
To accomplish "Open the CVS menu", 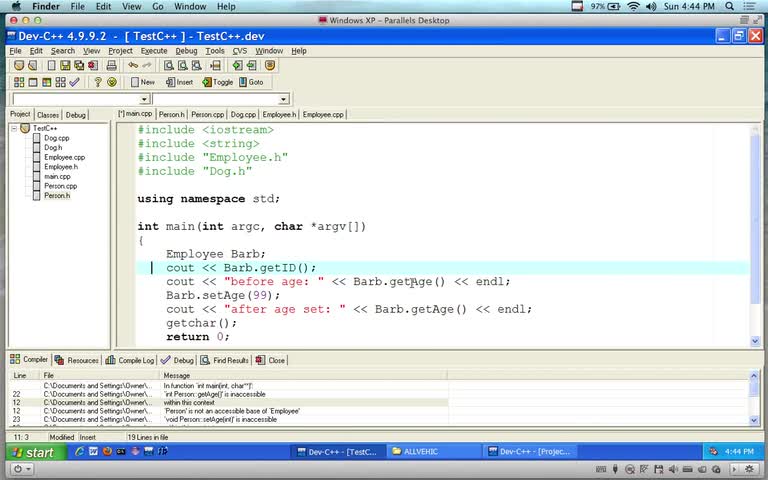I will (x=240, y=50).
